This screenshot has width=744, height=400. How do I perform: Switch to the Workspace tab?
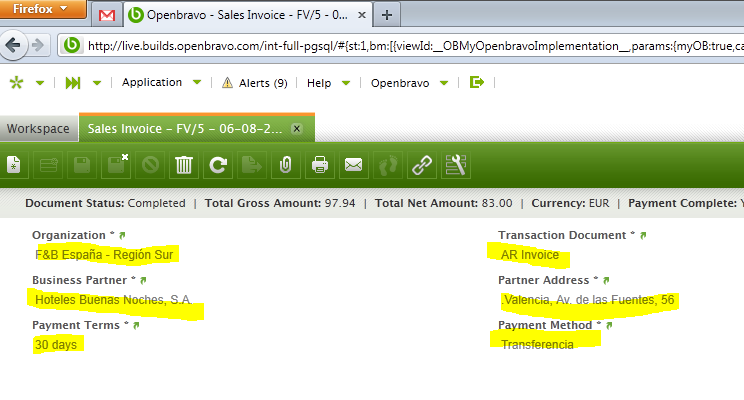pyautogui.click(x=38, y=128)
